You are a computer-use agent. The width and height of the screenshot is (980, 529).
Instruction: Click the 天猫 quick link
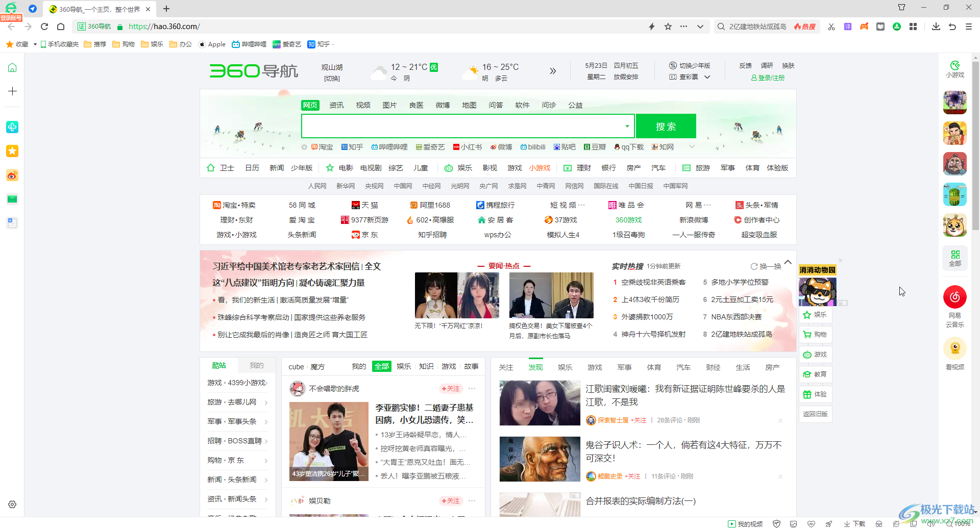[365, 205]
